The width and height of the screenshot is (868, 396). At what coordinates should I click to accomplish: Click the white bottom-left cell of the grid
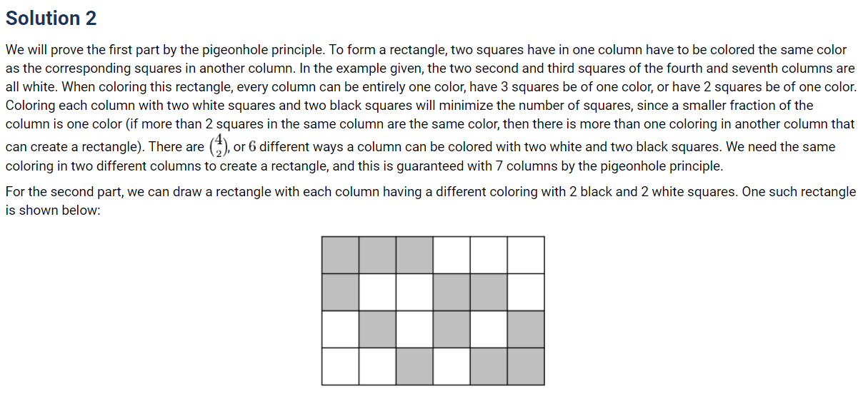(340, 366)
